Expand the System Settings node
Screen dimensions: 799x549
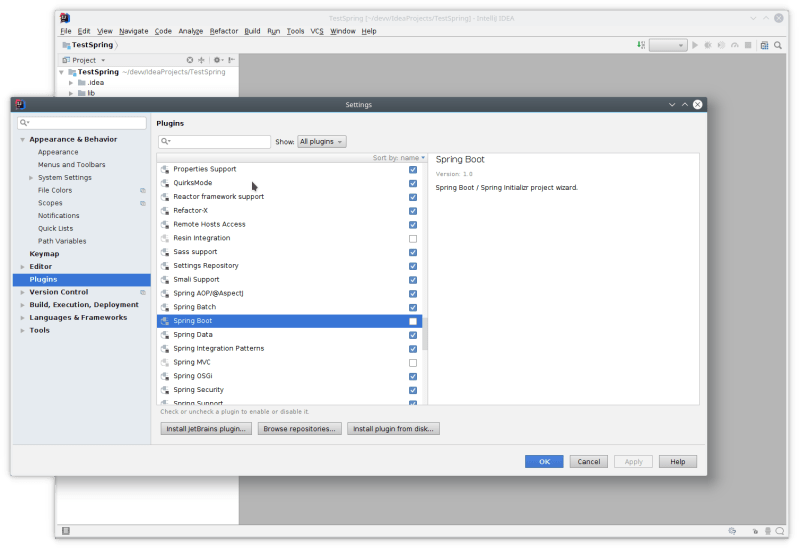[x=31, y=177]
